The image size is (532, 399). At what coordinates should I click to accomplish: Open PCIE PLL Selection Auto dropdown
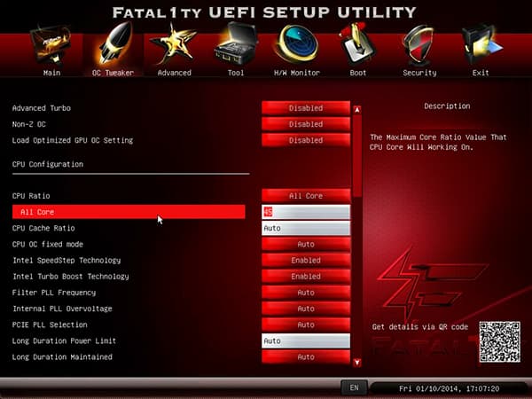306,325
